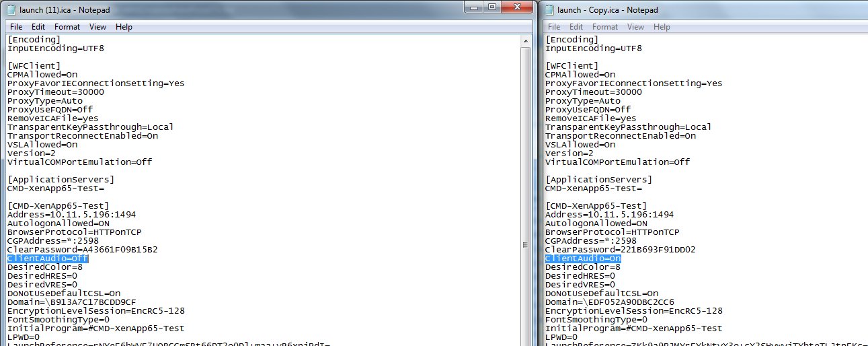The height and width of the screenshot is (346, 868).
Task: Click FontSmoothingType=0 in right window
Action: (x=596, y=320)
